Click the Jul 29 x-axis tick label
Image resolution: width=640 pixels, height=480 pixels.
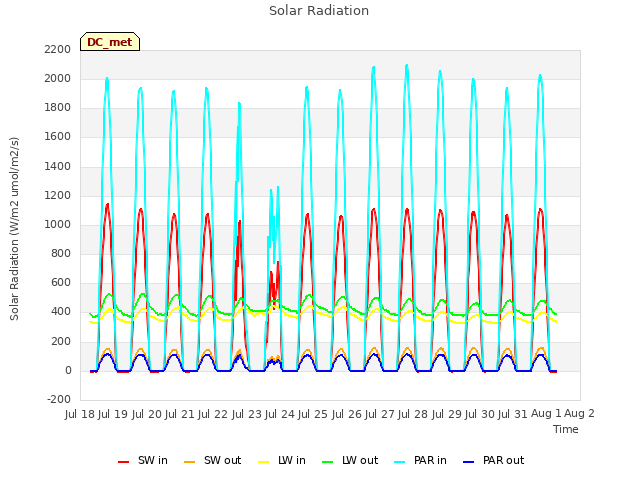(x=447, y=414)
